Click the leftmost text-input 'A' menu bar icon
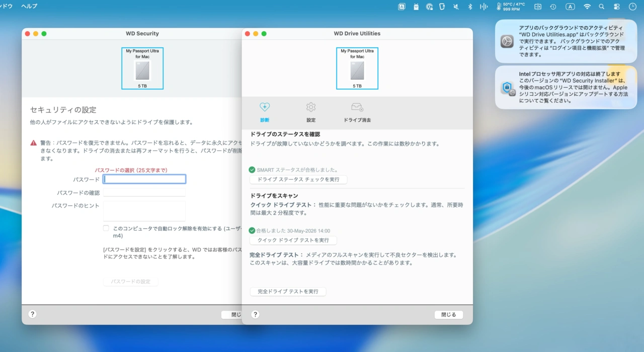Image resolution: width=644 pixels, height=352 pixels. pyautogui.click(x=401, y=7)
